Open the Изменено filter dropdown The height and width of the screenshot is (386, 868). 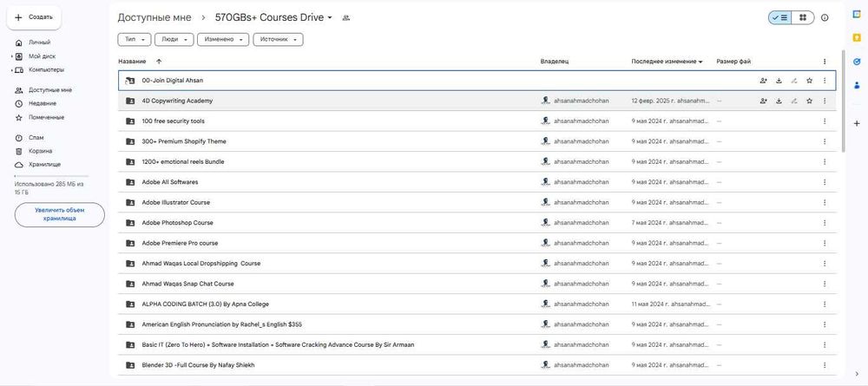tap(223, 39)
